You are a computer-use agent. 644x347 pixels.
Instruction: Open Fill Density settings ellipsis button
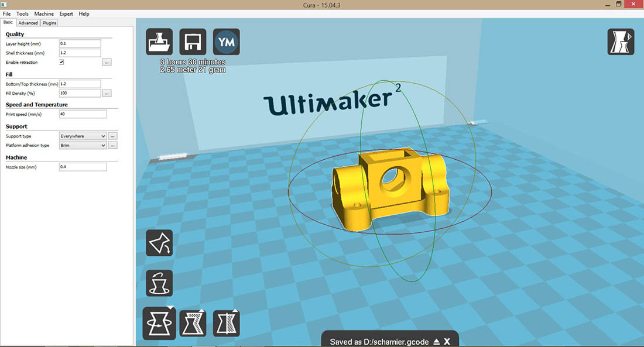pyautogui.click(x=107, y=93)
